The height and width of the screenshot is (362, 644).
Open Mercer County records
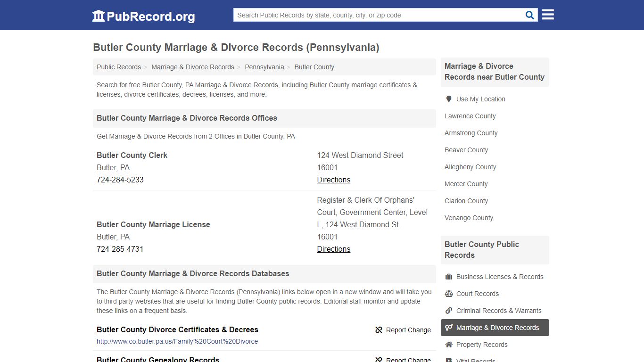pos(466,184)
